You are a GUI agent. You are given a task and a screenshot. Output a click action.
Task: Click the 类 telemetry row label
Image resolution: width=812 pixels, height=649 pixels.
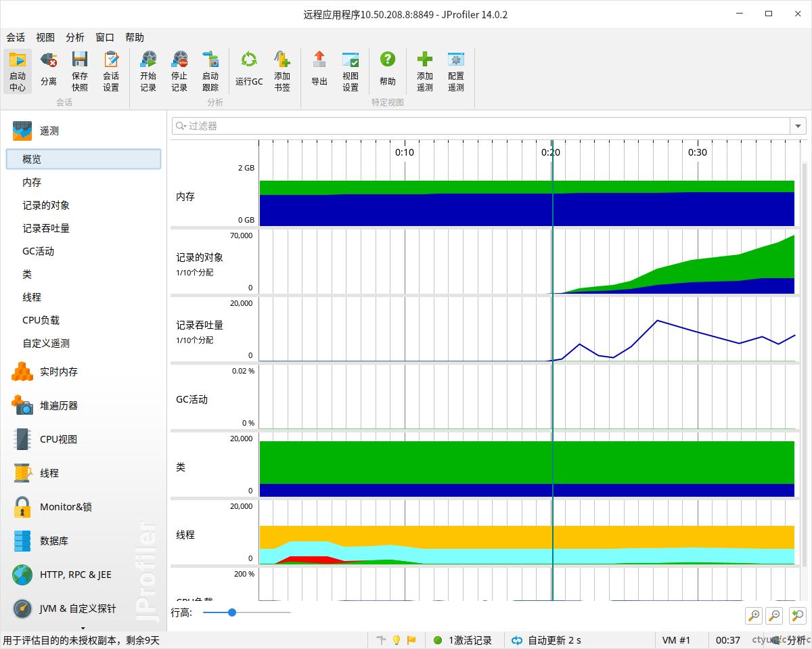click(x=181, y=467)
